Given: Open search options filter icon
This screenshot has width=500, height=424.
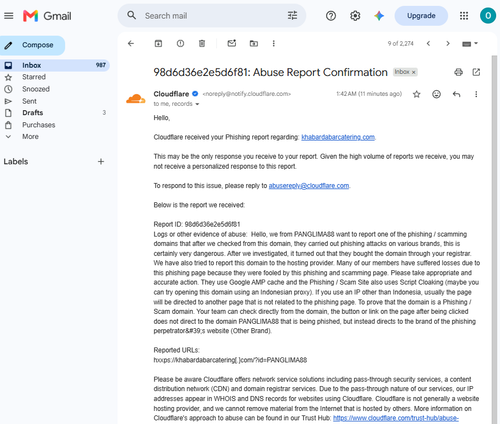Looking at the screenshot, I should click(x=292, y=15).
